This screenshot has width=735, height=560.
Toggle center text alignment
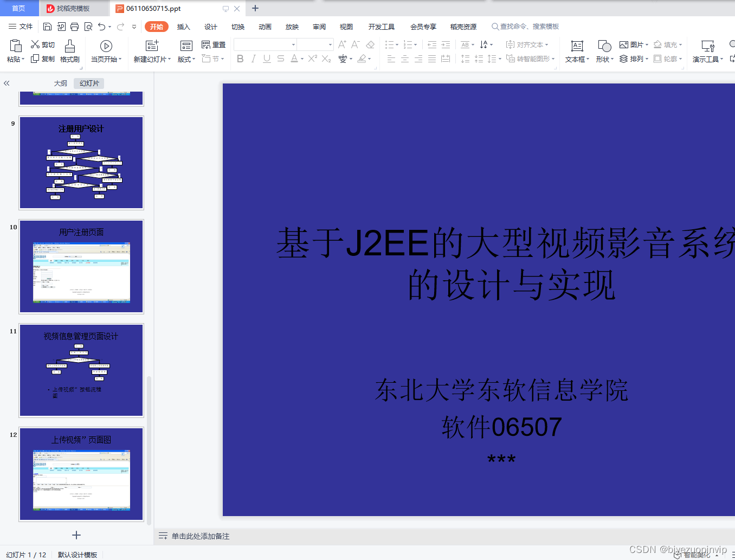click(405, 59)
